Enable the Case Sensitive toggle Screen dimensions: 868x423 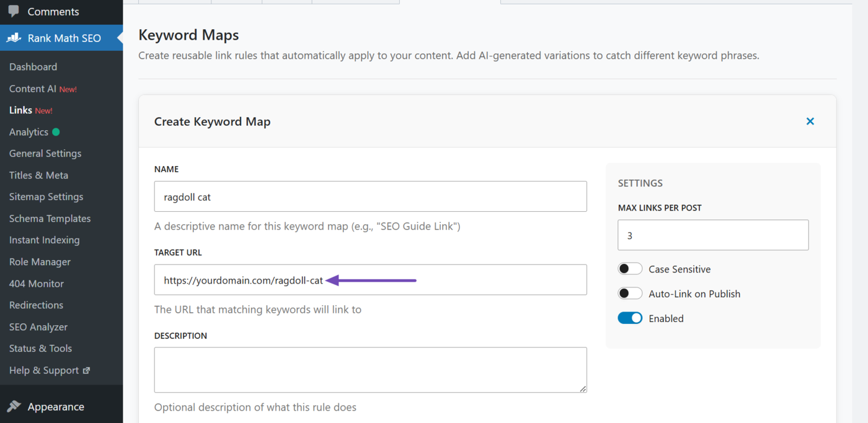click(630, 268)
